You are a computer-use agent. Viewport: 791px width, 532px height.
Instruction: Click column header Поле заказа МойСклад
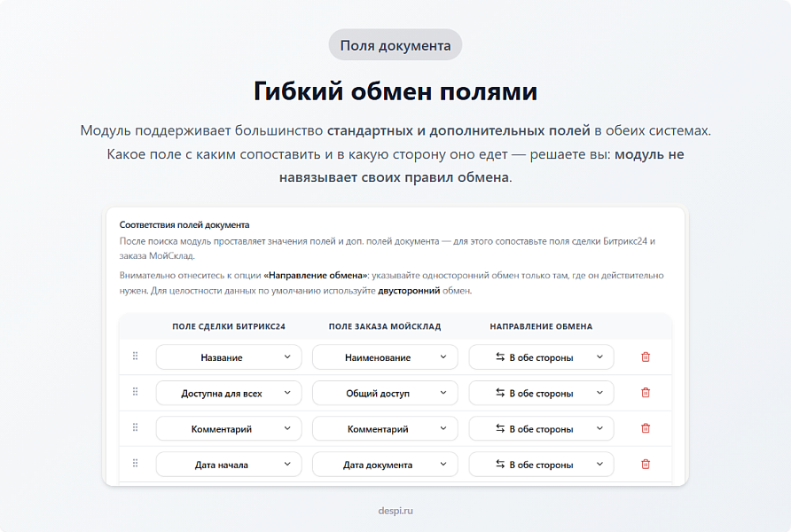click(x=385, y=327)
